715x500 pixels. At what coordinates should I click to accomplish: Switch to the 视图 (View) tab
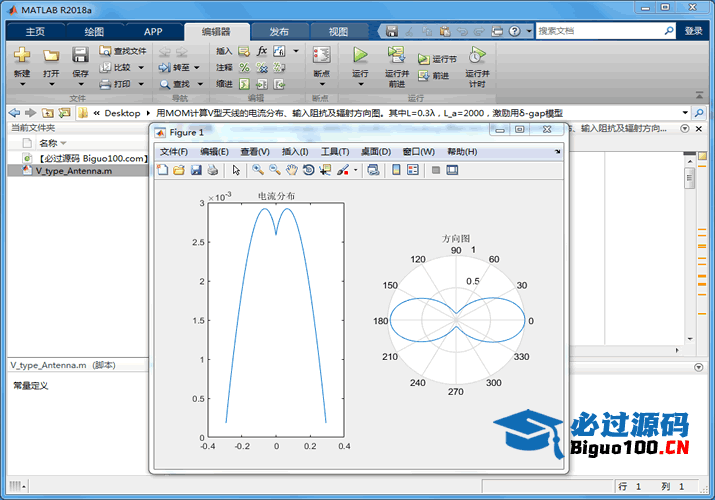click(338, 31)
